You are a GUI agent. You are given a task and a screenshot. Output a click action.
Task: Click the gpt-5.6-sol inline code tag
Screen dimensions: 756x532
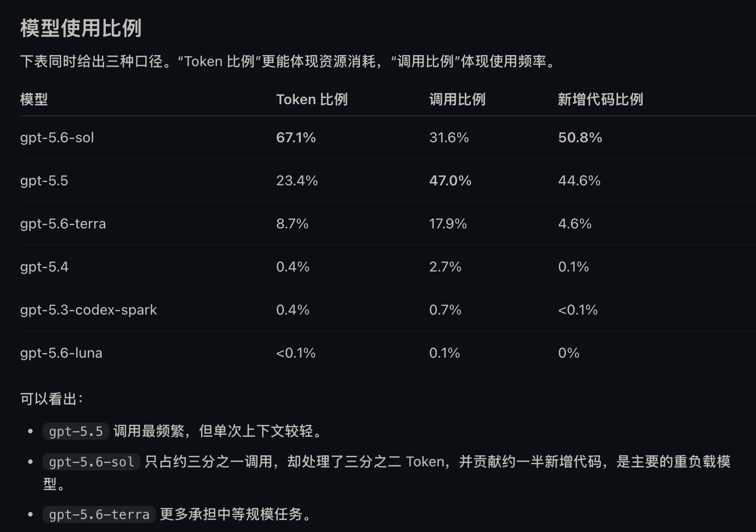(91, 462)
